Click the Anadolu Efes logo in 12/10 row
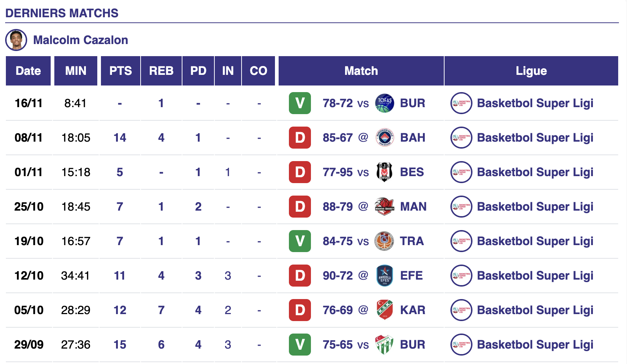The height and width of the screenshot is (364, 627). [384, 276]
